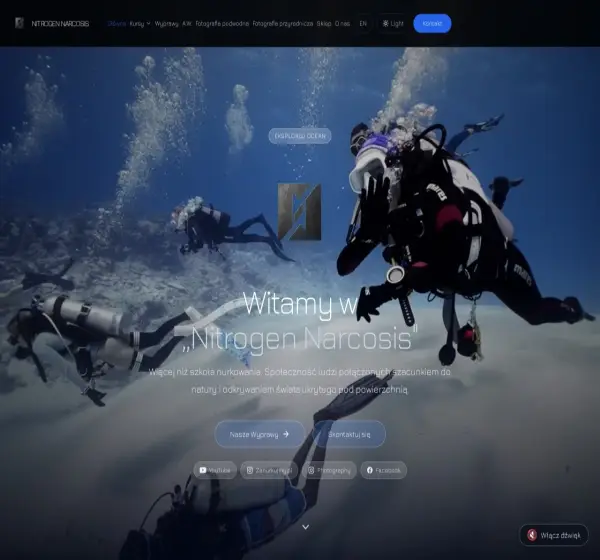This screenshot has height=560, width=600.
Task: Click the muted speaker icon
Action: 532,535
